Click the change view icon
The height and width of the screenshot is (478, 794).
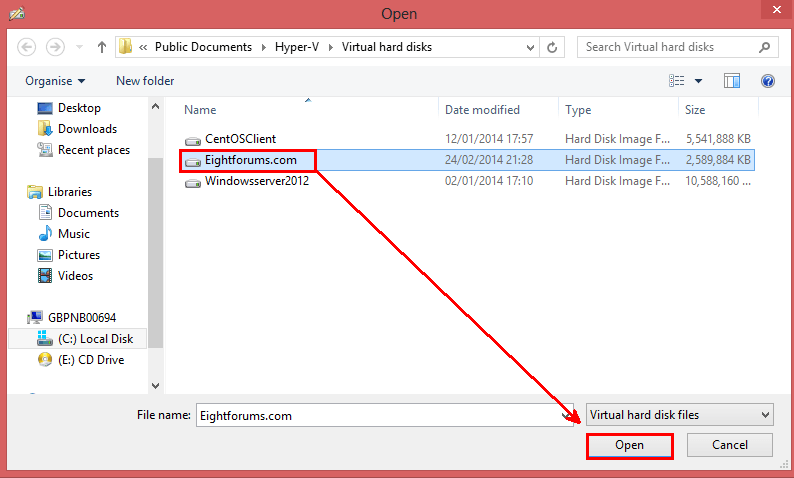click(x=678, y=81)
